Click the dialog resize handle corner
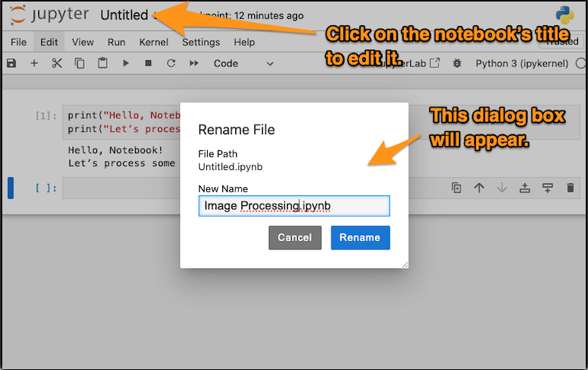This screenshot has width=588, height=370. (x=405, y=265)
